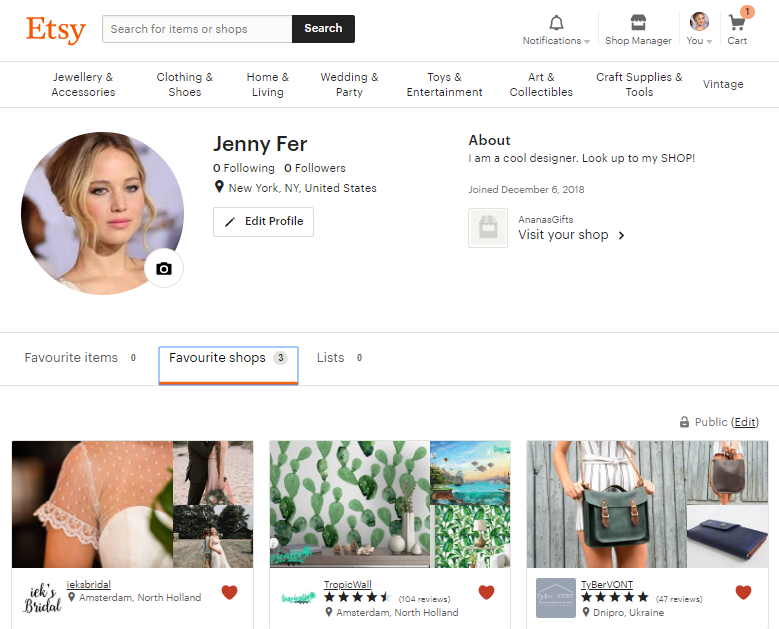Open Clothing & Shoes category
The height and width of the screenshot is (629, 779).
(x=184, y=84)
